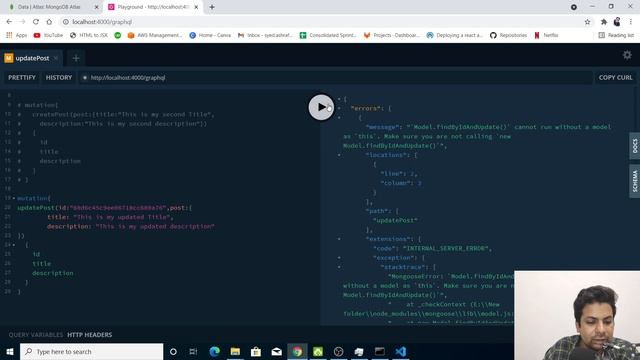Collapse the "locations" array in response
This screenshot has width=640, height=360.
coord(339,155)
